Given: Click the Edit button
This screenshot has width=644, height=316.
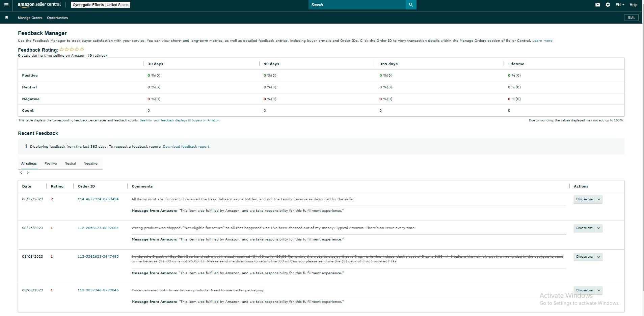Looking at the screenshot, I should pyautogui.click(x=631, y=18).
